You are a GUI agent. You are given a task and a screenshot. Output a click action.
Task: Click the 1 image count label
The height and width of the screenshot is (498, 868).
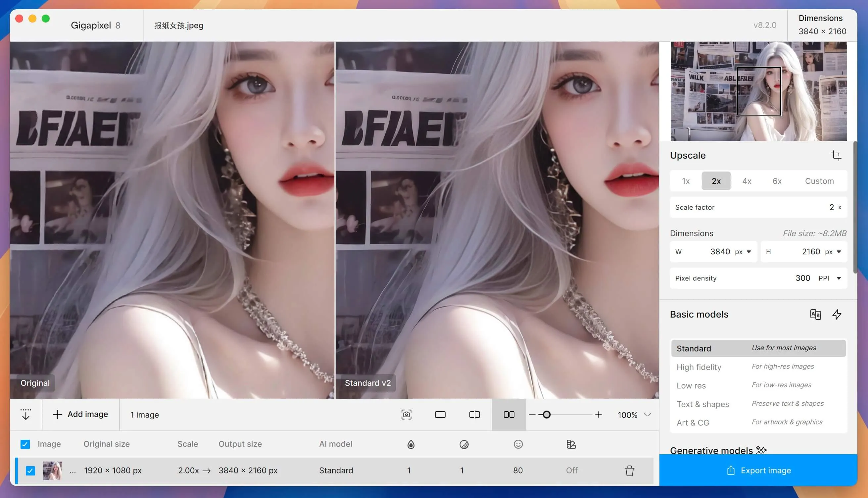tap(144, 415)
